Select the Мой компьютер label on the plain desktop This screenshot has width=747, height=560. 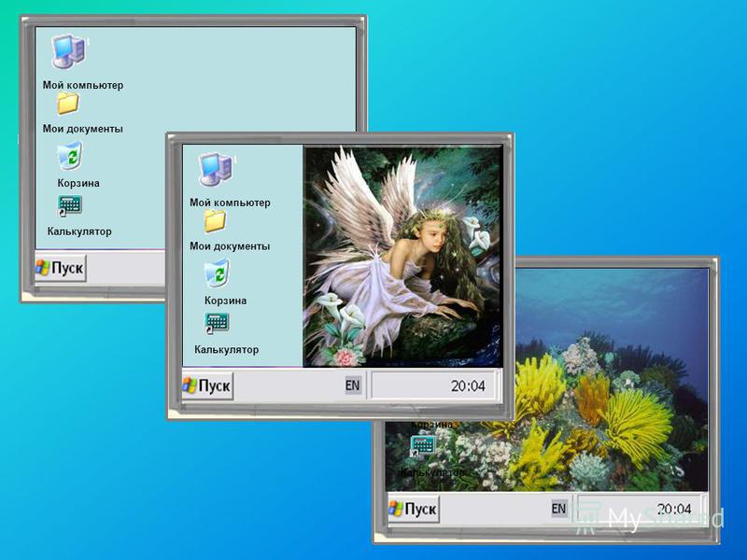point(83,85)
